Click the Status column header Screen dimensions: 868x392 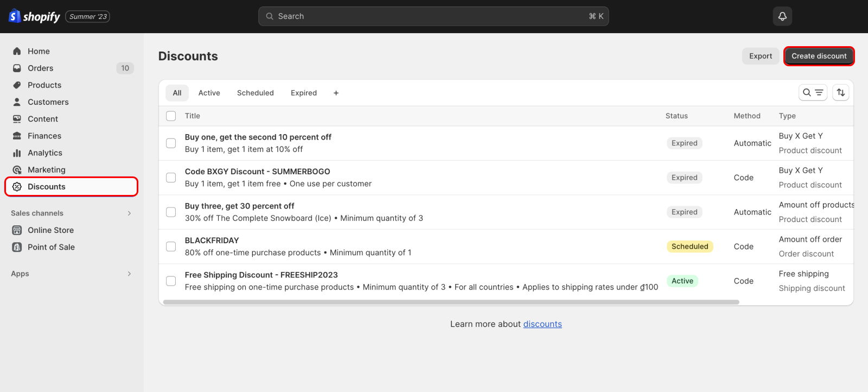pyautogui.click(x=676, y=116)
